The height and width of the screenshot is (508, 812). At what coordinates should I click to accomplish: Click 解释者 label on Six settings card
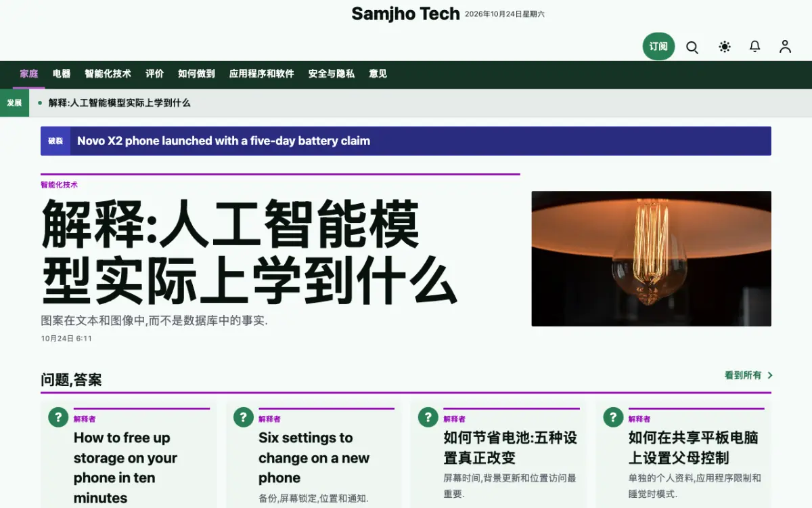269,419
